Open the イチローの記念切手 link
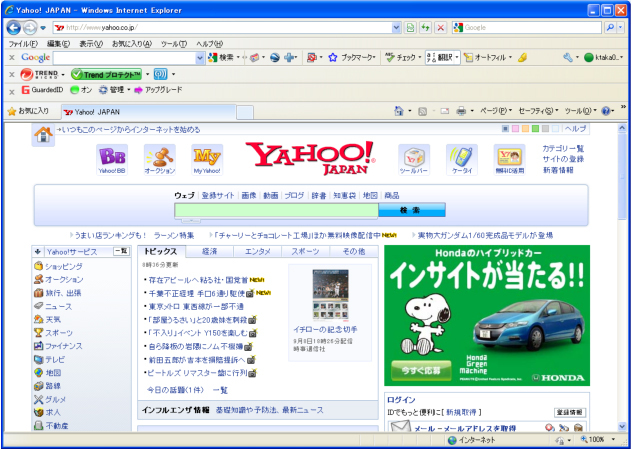The height and width of the screenshot is (450, 632). 325,329
